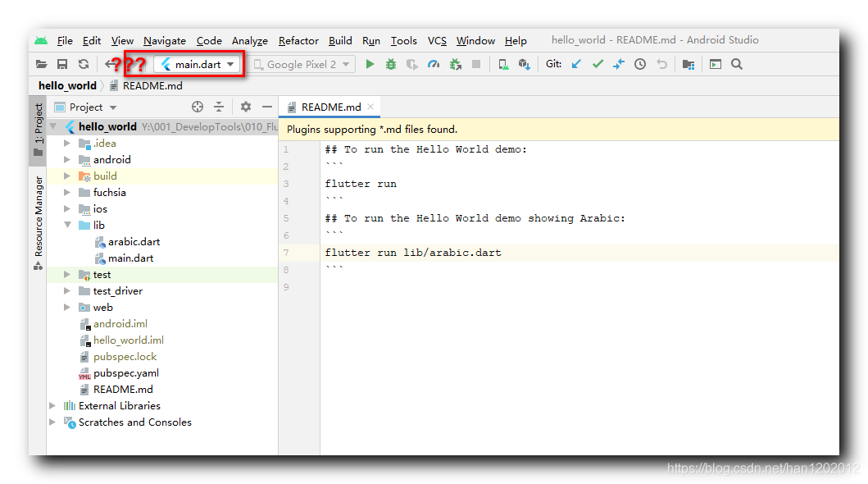868x484 pixels.
Task: Open the Build menu
Action: [340, 40]
